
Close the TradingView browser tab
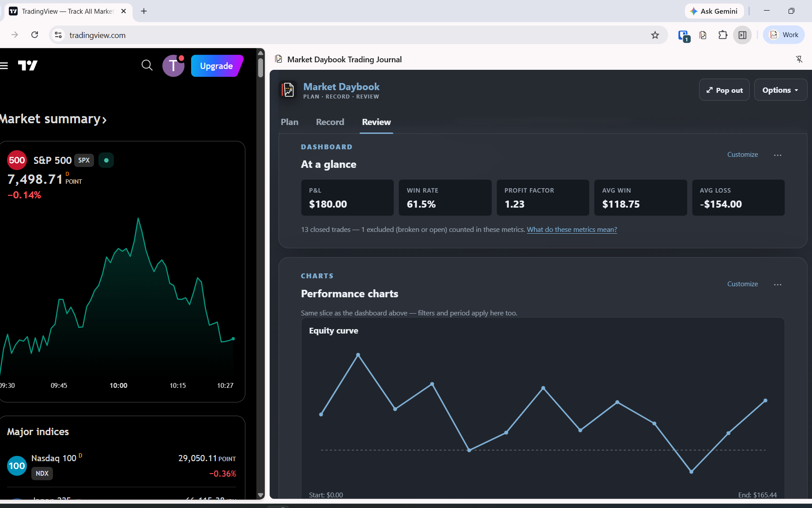tap(124, 11)
